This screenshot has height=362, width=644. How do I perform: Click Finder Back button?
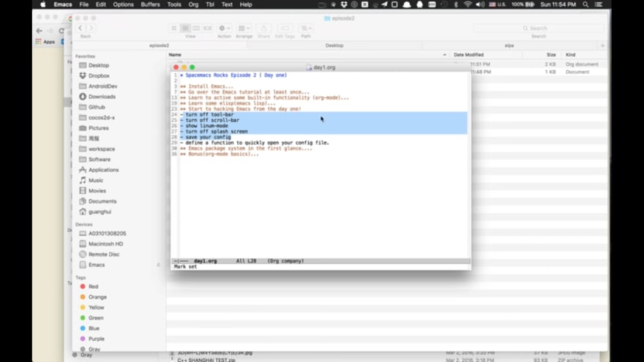point(80,28)
